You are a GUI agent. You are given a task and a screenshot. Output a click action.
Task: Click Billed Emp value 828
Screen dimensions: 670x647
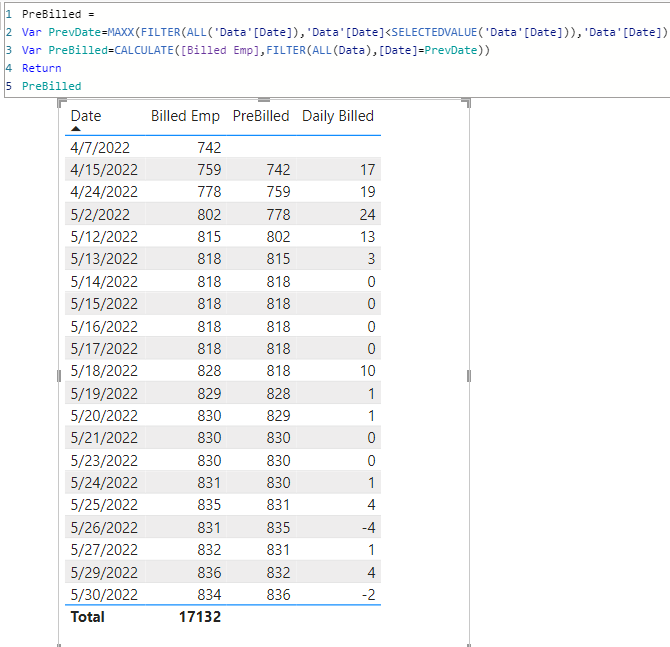[x=209, y=371]
